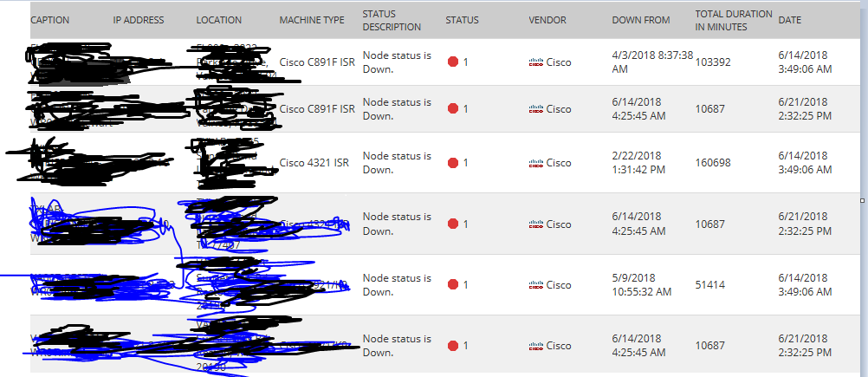Sort by DOWN FROM column header

point(641,20)
